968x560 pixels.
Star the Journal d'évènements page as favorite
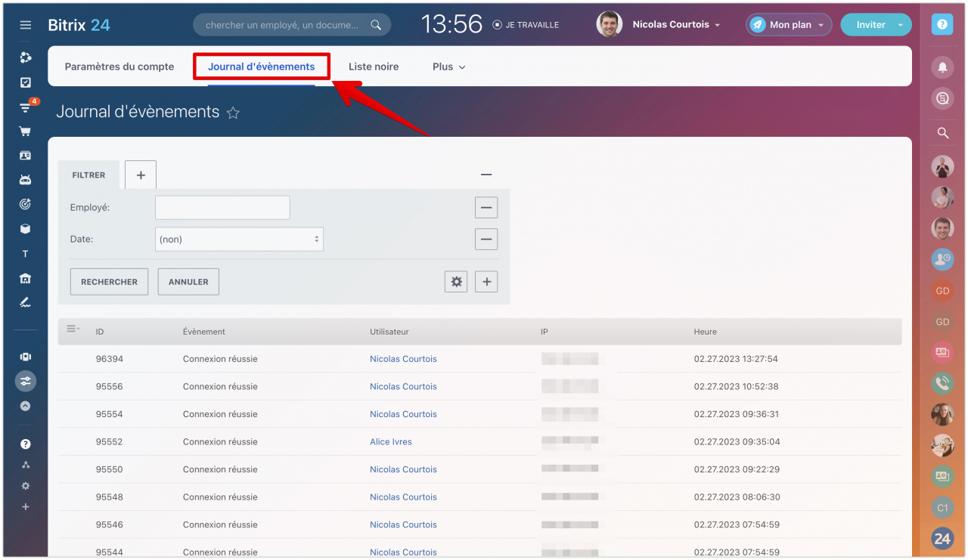[233, 113]
